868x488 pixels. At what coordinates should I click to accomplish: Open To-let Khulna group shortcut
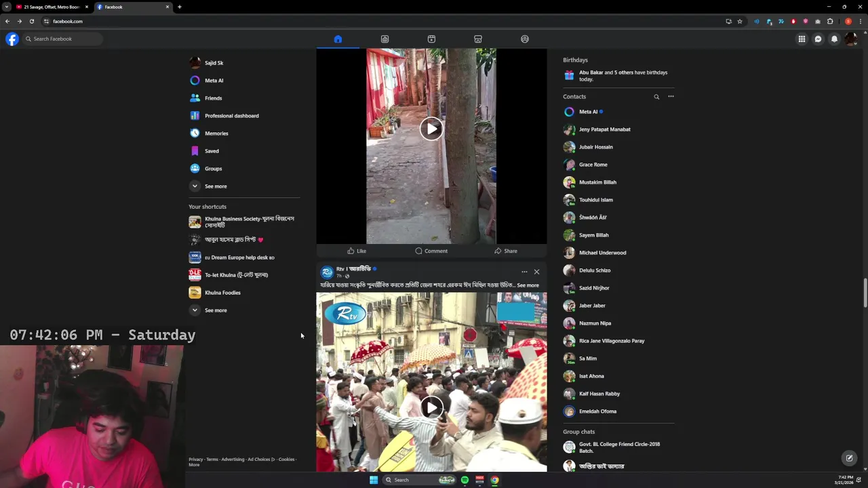click(x=243, y=274)
